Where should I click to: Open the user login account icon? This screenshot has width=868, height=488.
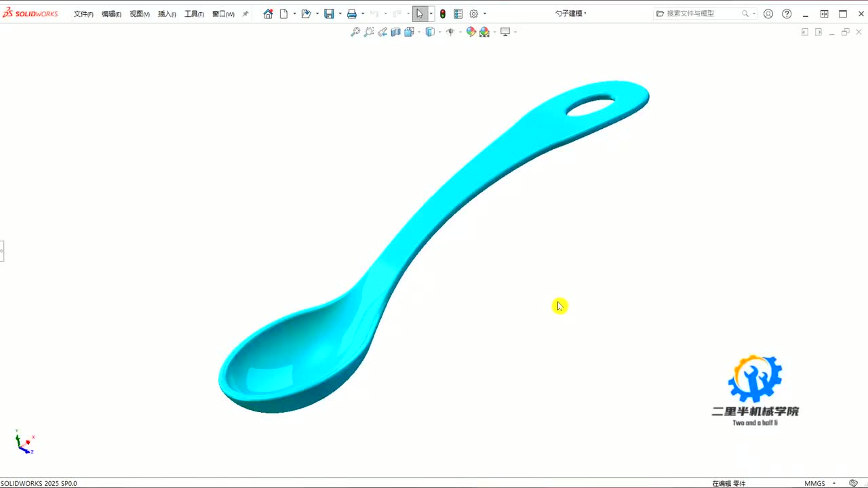pyautogui.click(x=768, y=14)
